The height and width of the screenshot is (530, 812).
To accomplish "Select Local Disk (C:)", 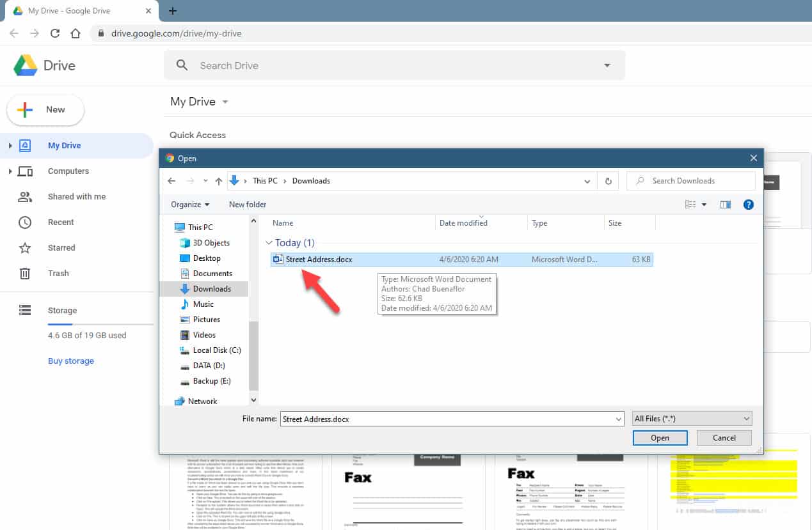I will pos(217,350).
